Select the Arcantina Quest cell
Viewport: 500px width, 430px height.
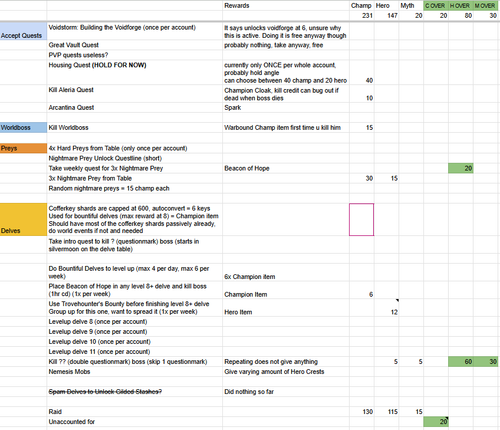point(135,107)
